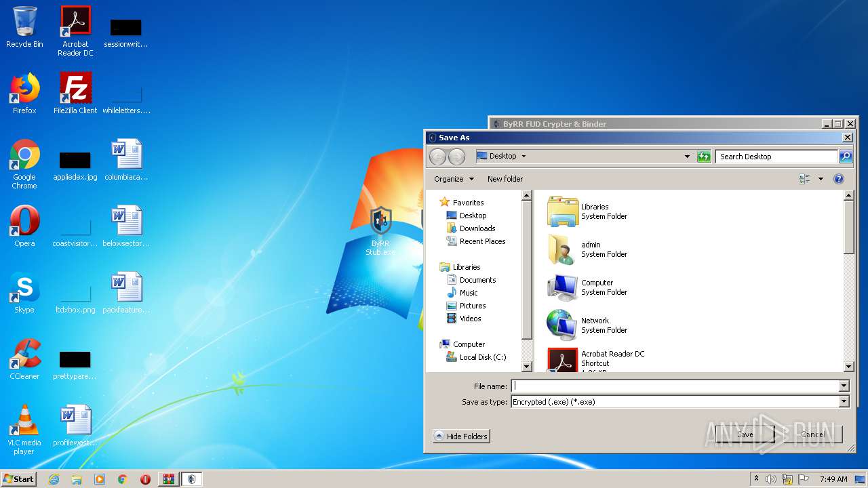This screenshot has width=868, height=488.
Task: Select the columbiaca Word document on the desktop
Action: pyautogui.click(x=126, y=160)
